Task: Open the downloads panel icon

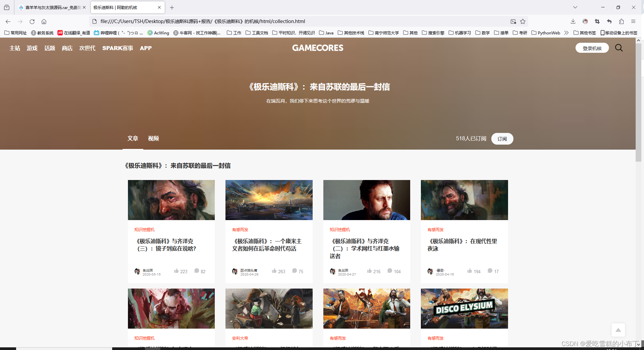Action: 573,21
